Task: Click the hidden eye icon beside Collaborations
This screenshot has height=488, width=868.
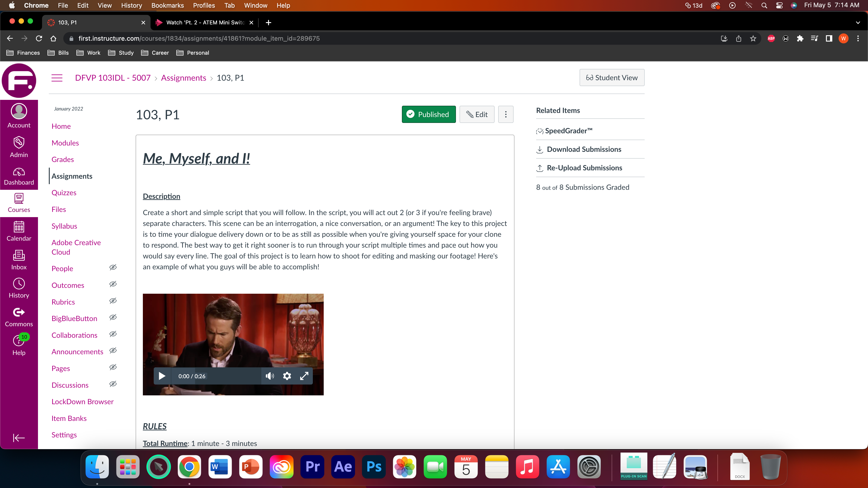Action: point(113,334)
